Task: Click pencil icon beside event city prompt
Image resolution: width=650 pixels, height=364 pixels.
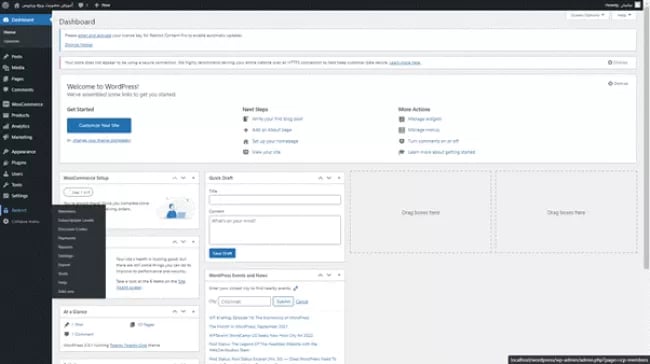Action: (x=296, y=288)
